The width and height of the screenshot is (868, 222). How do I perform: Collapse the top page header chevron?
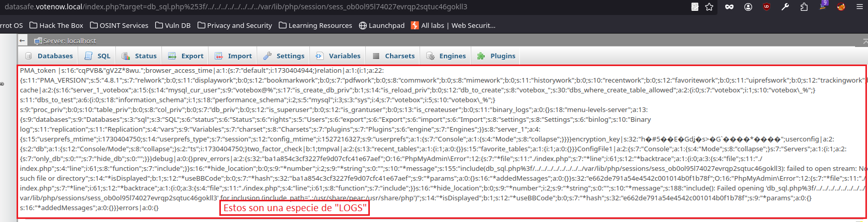[x=865, y=41]
